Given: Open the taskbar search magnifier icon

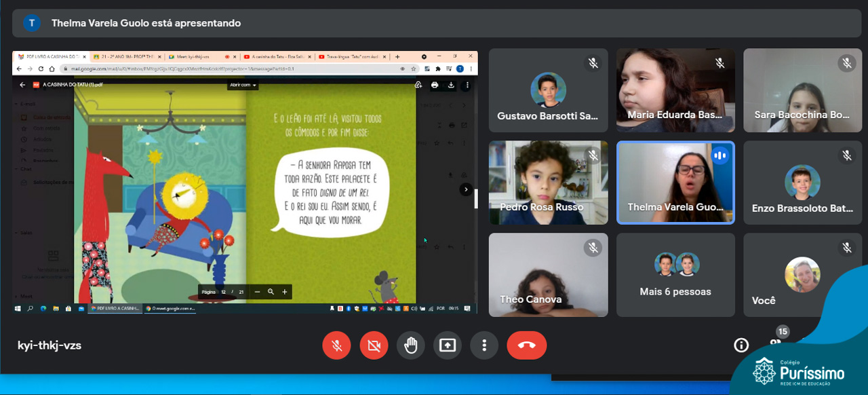Looking at the screenshot, I should point(30,308).
